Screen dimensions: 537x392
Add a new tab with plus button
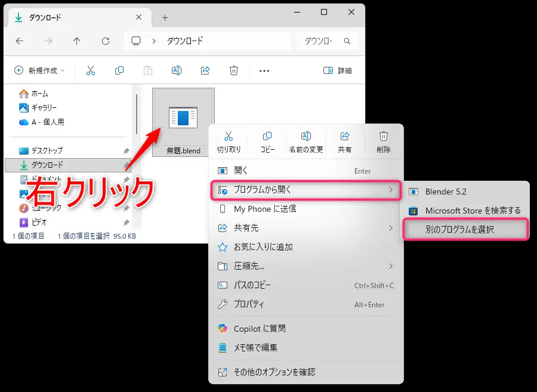[165, 17]
